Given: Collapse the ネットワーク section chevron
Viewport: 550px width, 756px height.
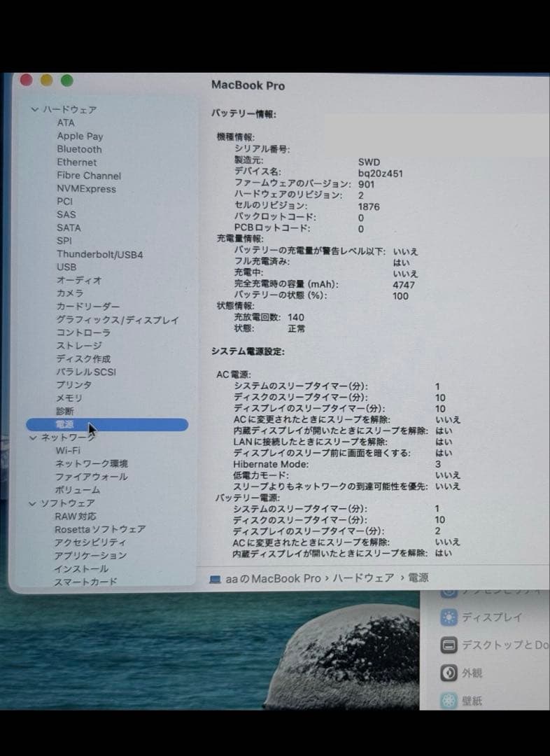Looking at the screenshot, I should click(x=34, y=437).
